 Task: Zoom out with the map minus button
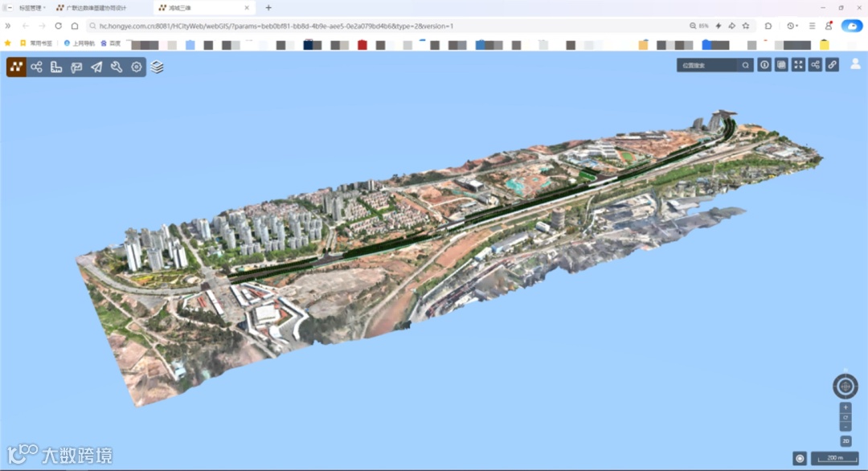[845, 427]
